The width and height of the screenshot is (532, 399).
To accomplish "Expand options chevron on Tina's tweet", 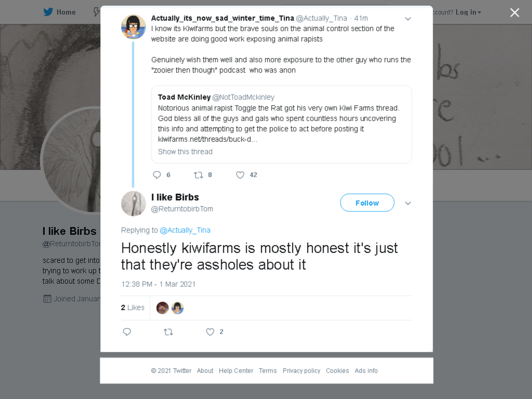I will click(x=408, y=19).
